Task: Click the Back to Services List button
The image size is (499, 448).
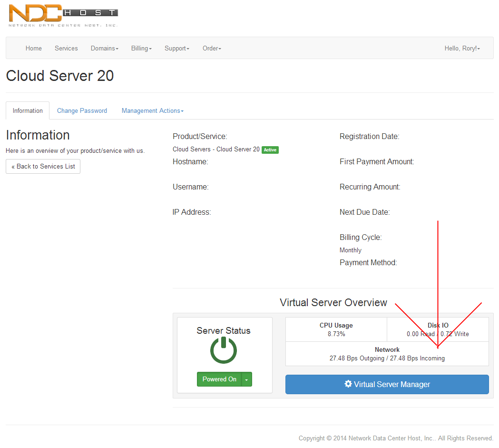Action: coord(43,166)
